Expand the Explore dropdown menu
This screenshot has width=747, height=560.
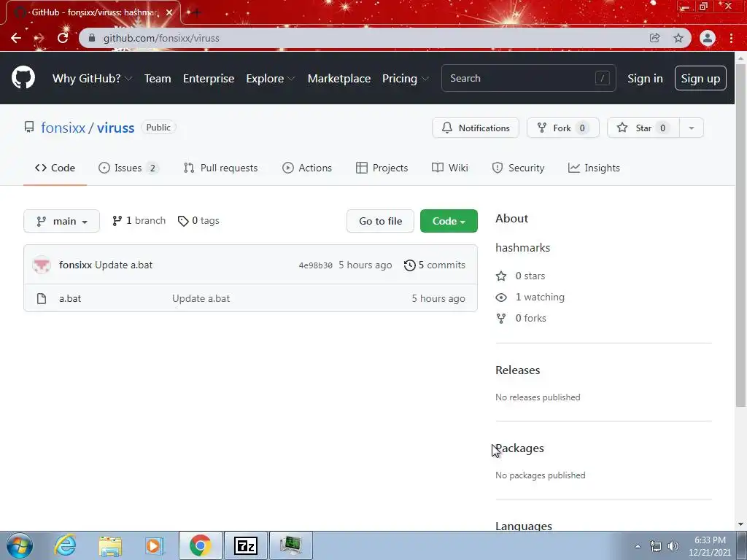point(270,79)
